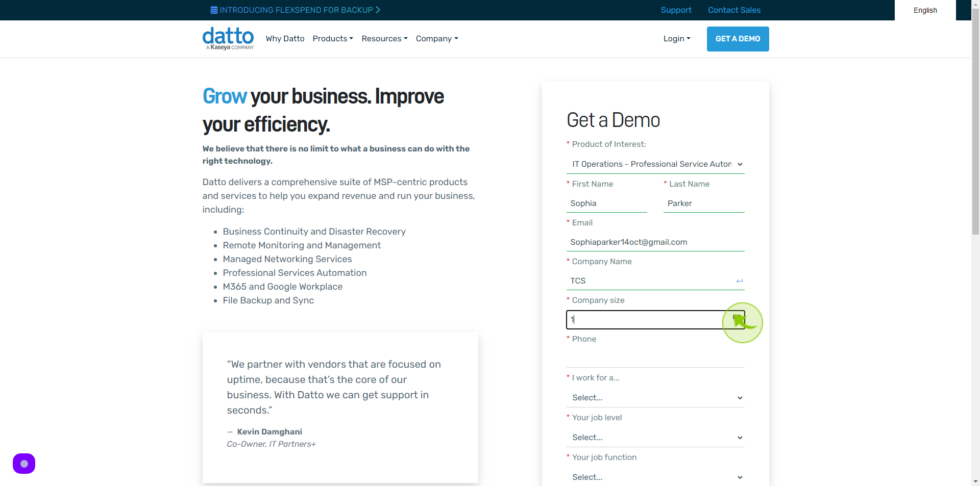Click the scrollbar up arrow
This screenshot has width=980, height=486.
tap(975, 4)
